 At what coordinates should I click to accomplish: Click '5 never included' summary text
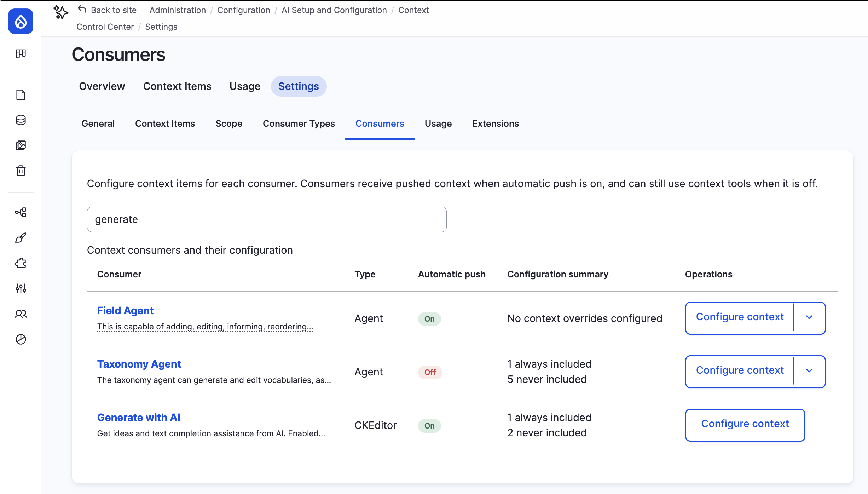coord(547,379)
